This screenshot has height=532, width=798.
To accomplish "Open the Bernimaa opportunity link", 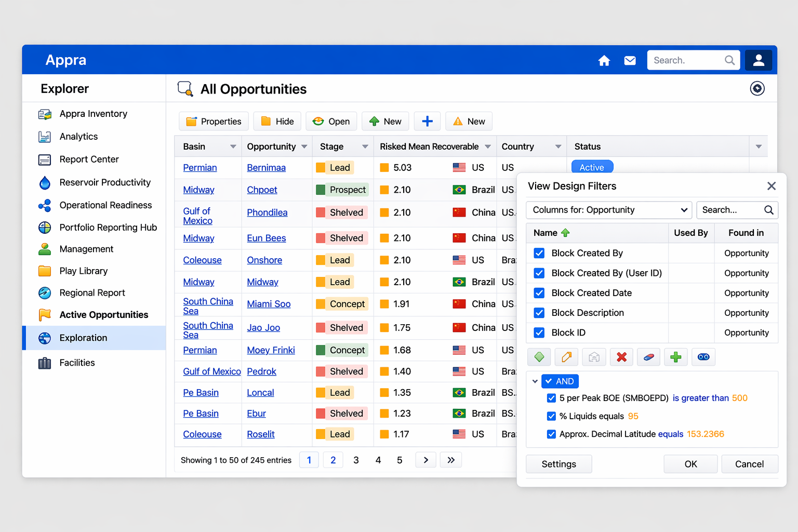I will (x=266, y=168).
